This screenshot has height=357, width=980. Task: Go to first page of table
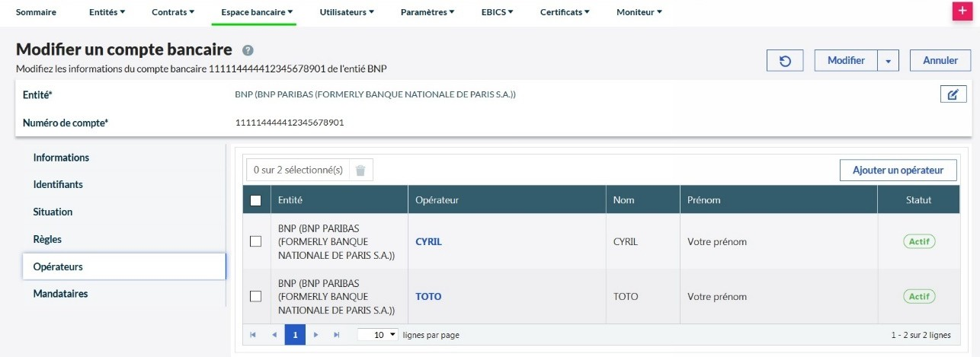pos(253,335)
